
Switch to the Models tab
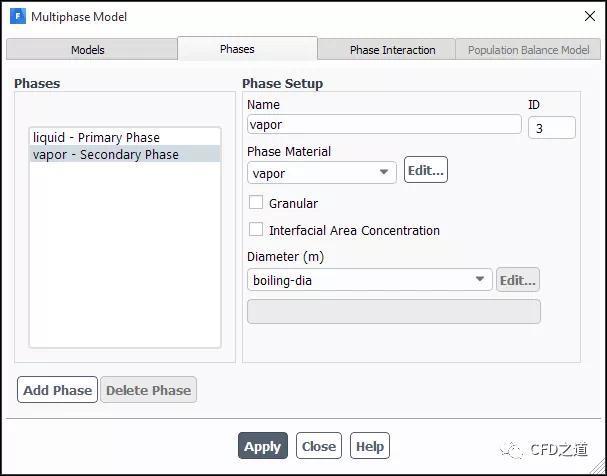88,50
